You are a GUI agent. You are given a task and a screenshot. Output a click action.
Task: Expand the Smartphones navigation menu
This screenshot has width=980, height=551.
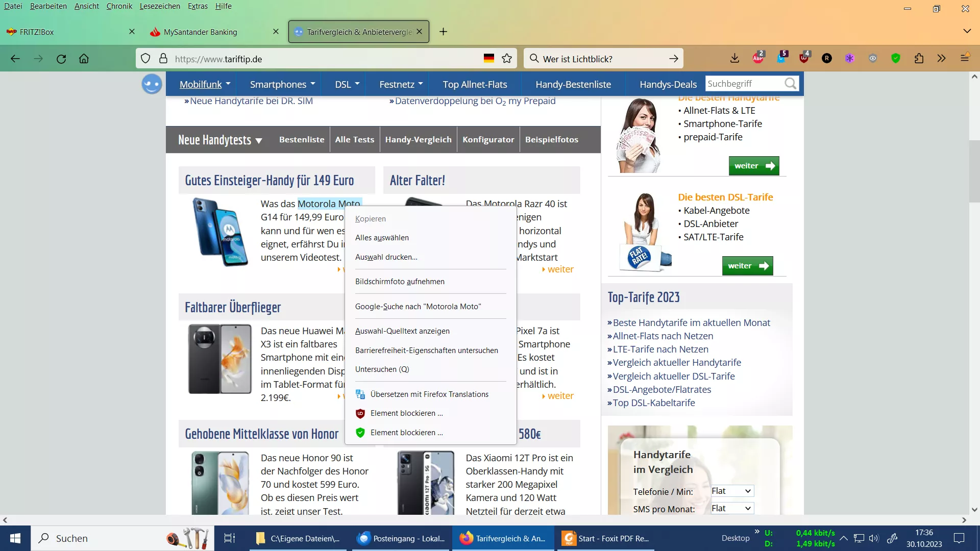[x=282, y=84]
